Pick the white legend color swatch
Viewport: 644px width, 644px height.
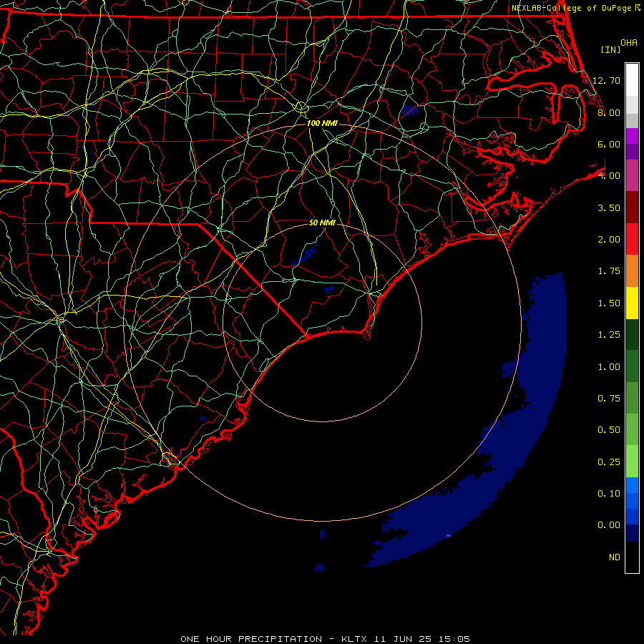[632, 80]
